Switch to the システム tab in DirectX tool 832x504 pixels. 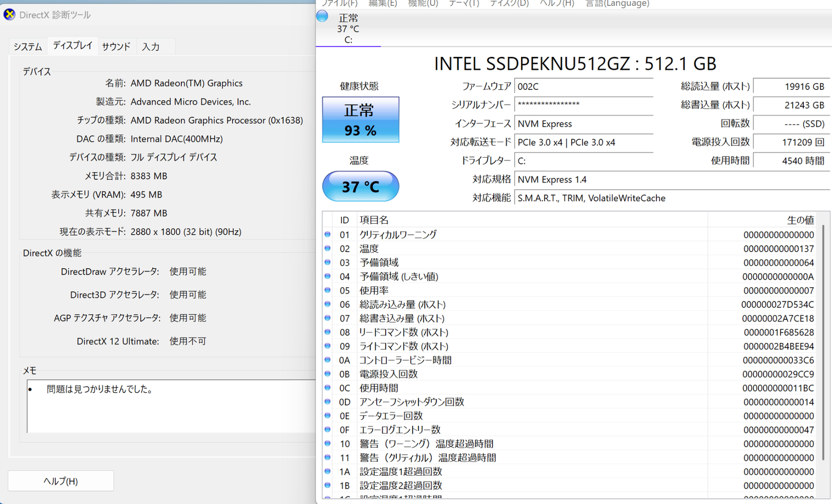pyautogui.click(x=28, y=47)
